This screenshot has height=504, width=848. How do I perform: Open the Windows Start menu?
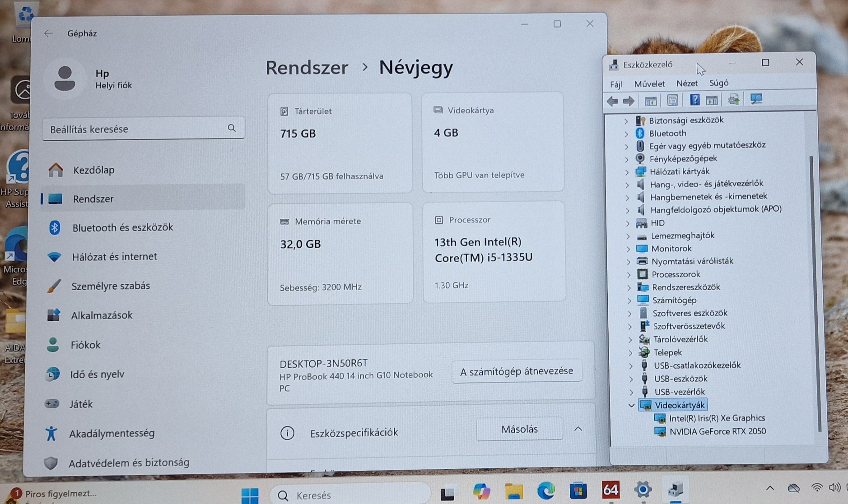[x=250, y=495]
